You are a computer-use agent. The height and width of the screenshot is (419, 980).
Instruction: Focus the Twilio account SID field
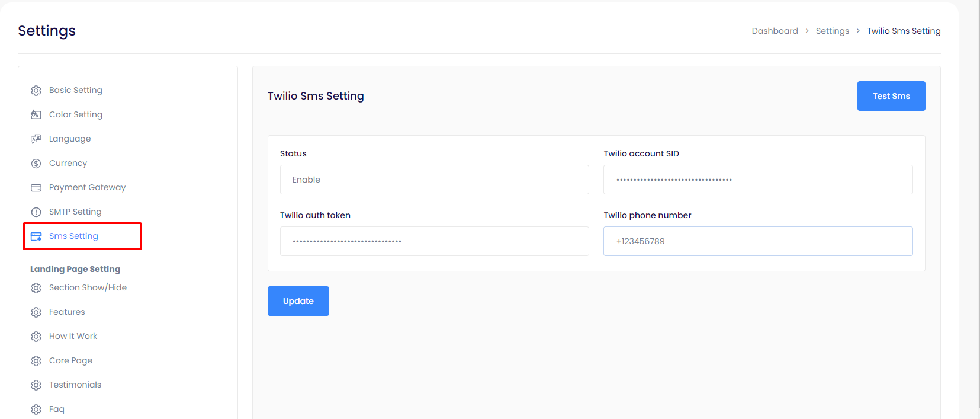757,180
